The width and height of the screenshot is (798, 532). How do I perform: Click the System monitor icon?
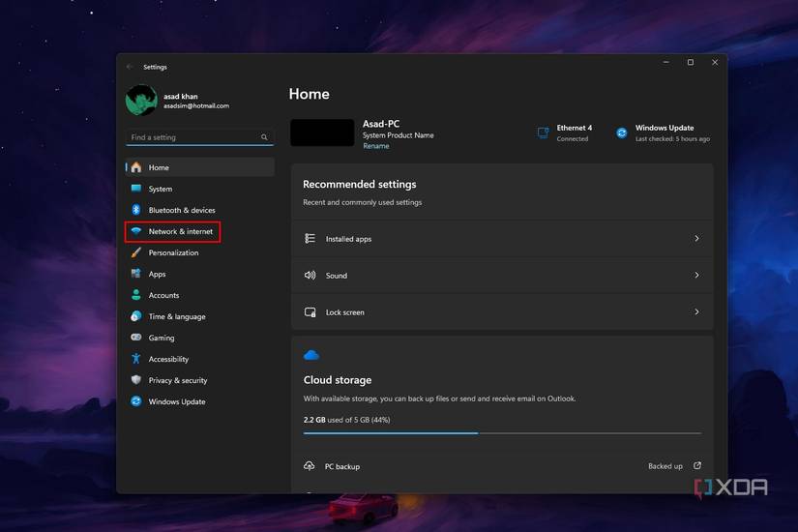click(x=135, y=189)
